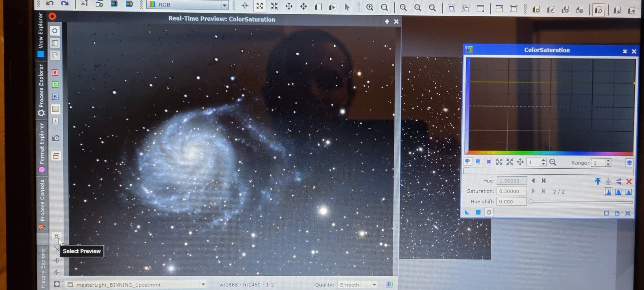The height and width of the screenshot is (290, 644).
Task: Toggle the Real-Time Preview circle in ColorSaturation
Action: coord(489,212)
